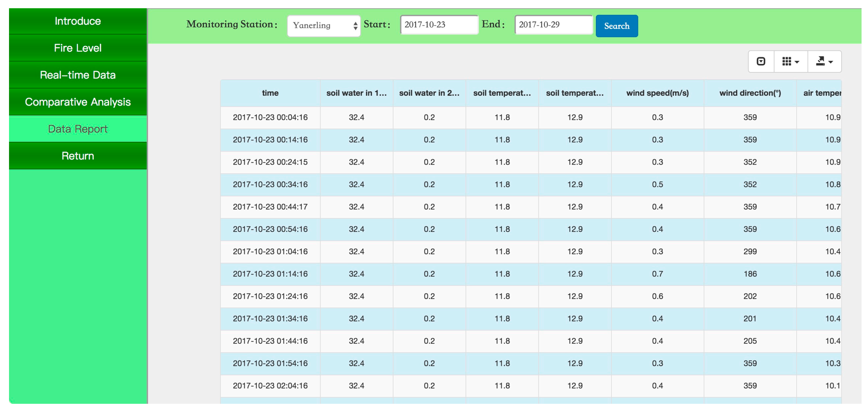Open the Monitoring Station dropdown
Viewport: 868px width, 411px height.
click(323, 25)
